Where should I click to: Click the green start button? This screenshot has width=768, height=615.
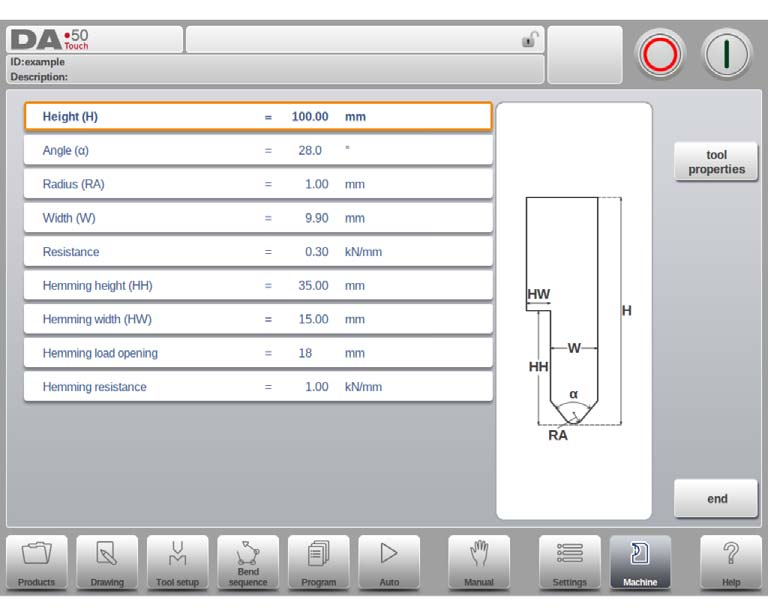[726, 54]
